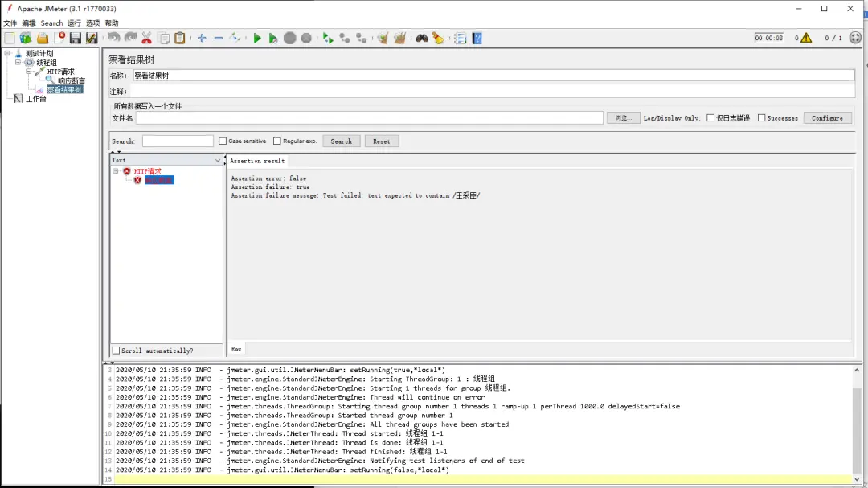Tick the Regular exp. checkbox
Screen dimensions: 868x488
(x=277, y=141)
